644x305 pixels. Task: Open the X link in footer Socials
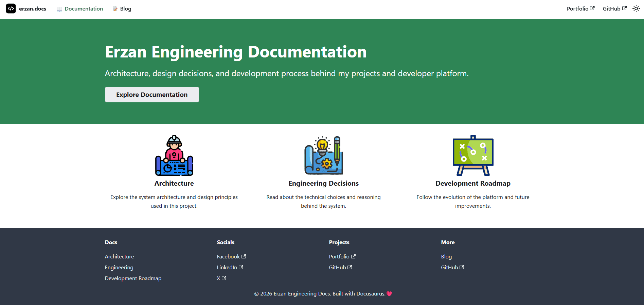click(x=221, y=278)
